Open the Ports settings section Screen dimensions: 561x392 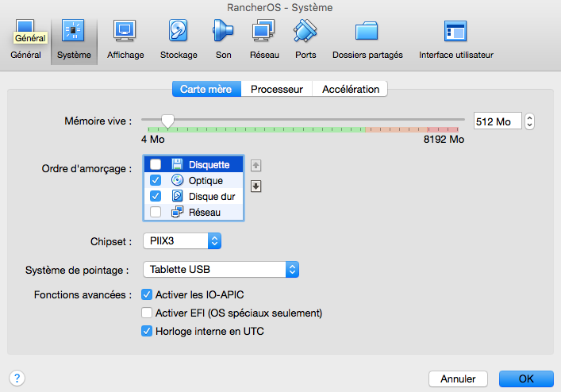coord(305,40)
